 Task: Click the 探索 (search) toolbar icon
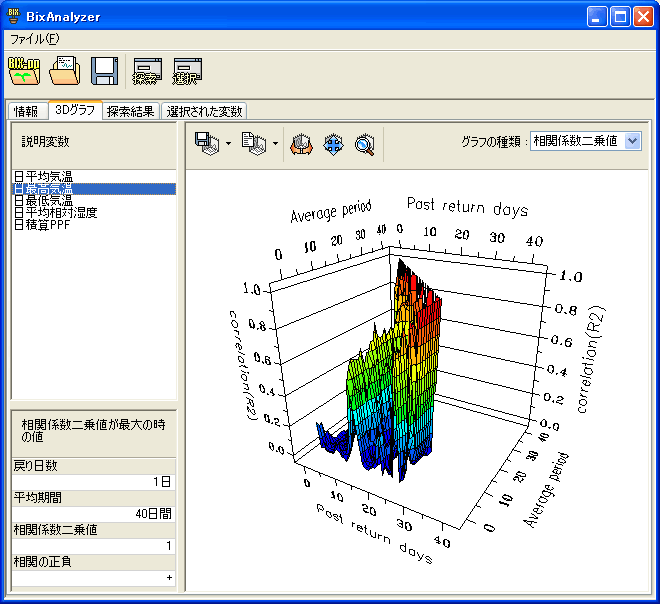[x=147, y=72]
